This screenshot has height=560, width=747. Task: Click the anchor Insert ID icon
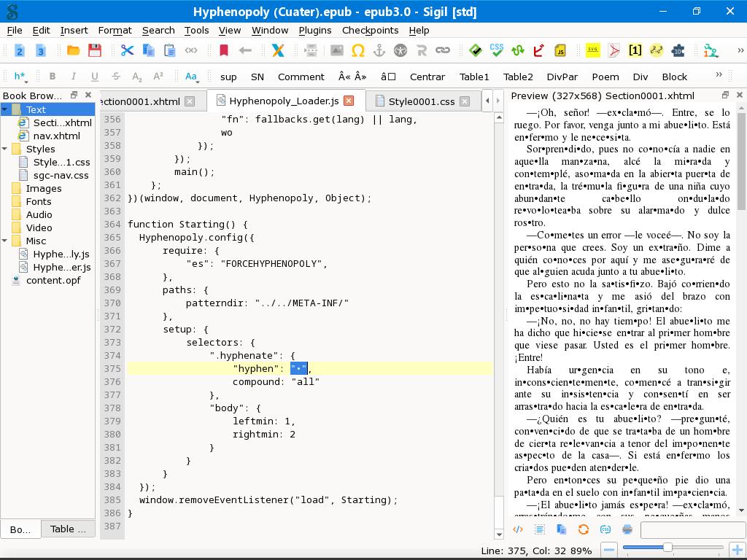[x=379, y=50]
